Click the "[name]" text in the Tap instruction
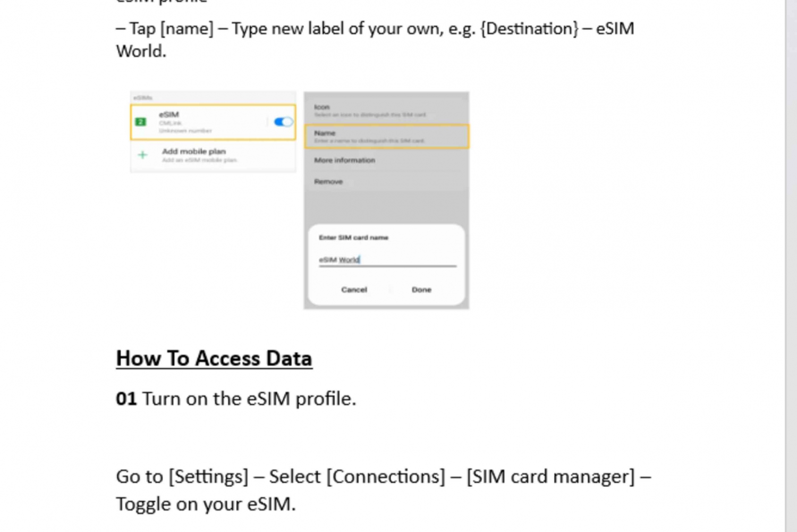The height and width of the screenshot is (532, 797). tap(187, 29)
